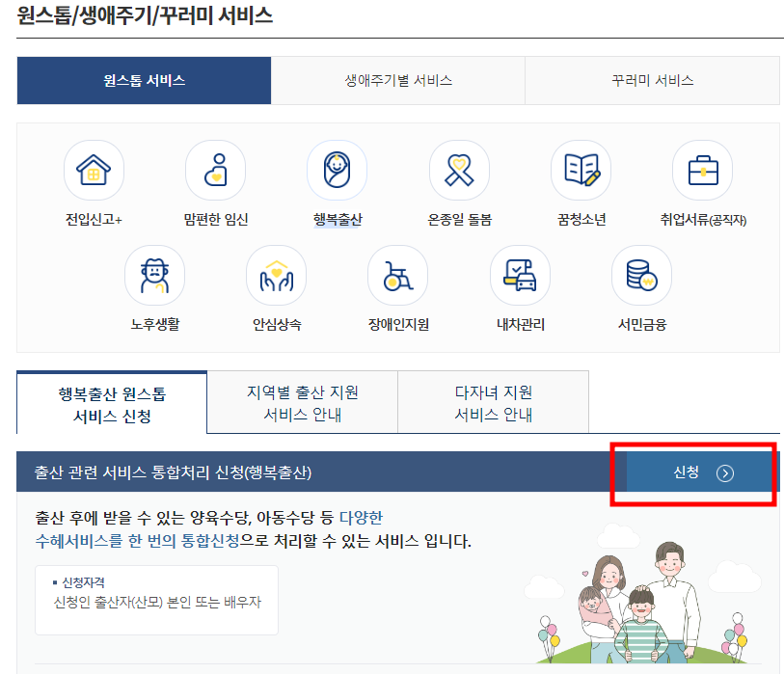Switch to 다자녀 지원 서비스 안내

pyautogui.click(x=493, y=401)
